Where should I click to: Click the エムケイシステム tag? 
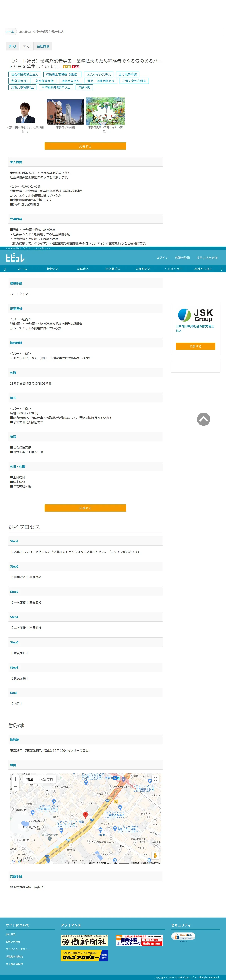(99, 75)
